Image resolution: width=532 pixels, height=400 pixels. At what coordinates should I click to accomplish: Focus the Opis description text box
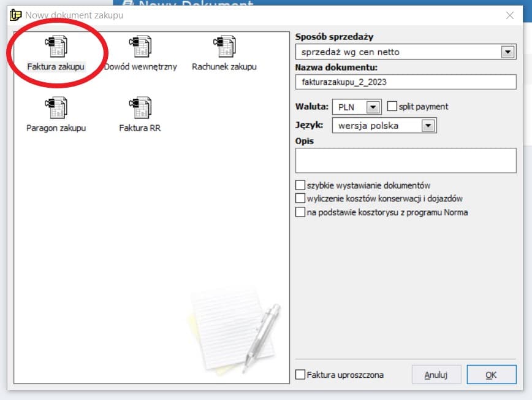coord(405,160)
